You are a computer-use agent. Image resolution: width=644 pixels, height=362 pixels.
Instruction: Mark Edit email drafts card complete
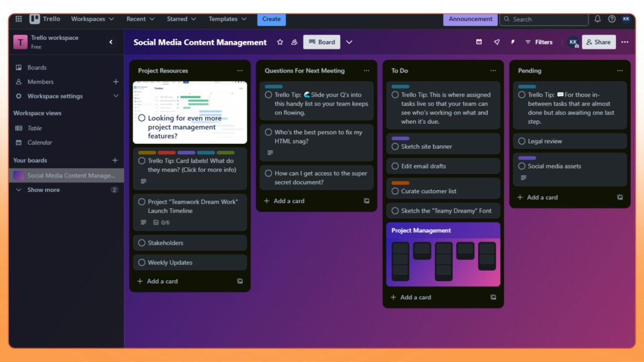395,166
